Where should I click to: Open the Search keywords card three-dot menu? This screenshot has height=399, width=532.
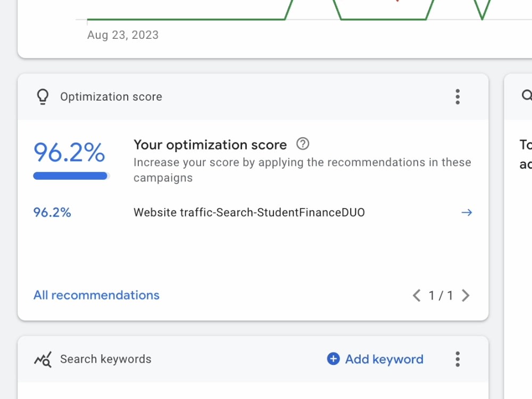(x=458, y=359)
